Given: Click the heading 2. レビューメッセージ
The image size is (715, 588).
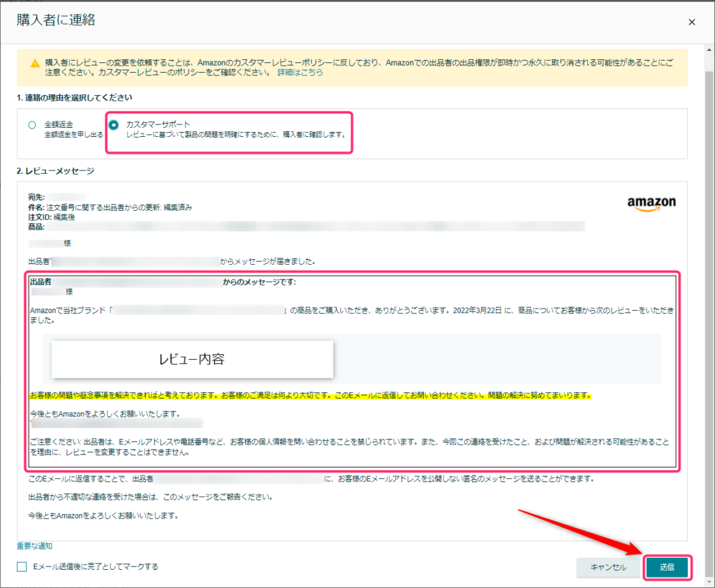Looking at the screenshot, I should click(x=56, y=170).
